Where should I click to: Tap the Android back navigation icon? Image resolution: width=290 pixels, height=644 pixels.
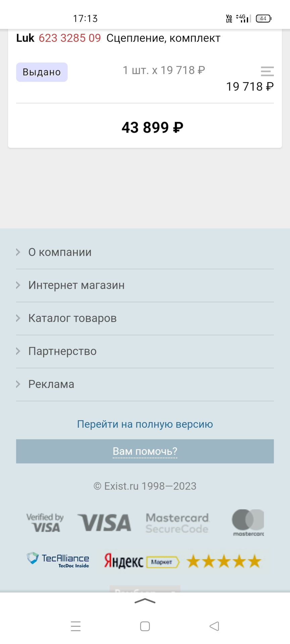tap(214, 626)
